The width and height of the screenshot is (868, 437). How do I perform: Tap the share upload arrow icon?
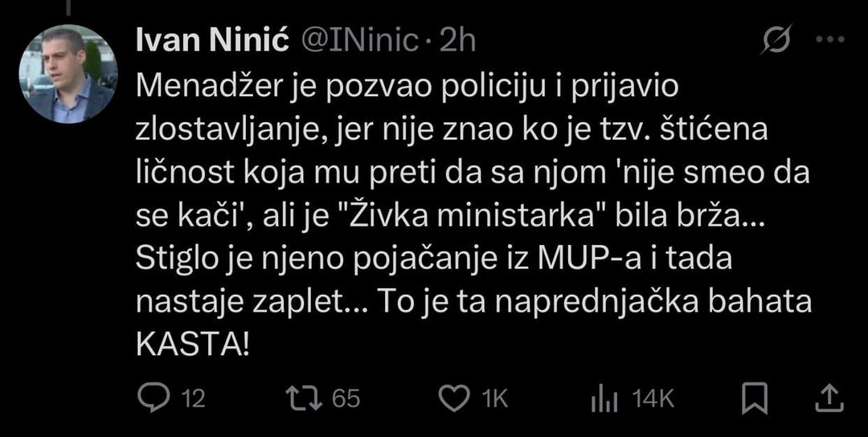pyautogui.click(x=831, y=398)
